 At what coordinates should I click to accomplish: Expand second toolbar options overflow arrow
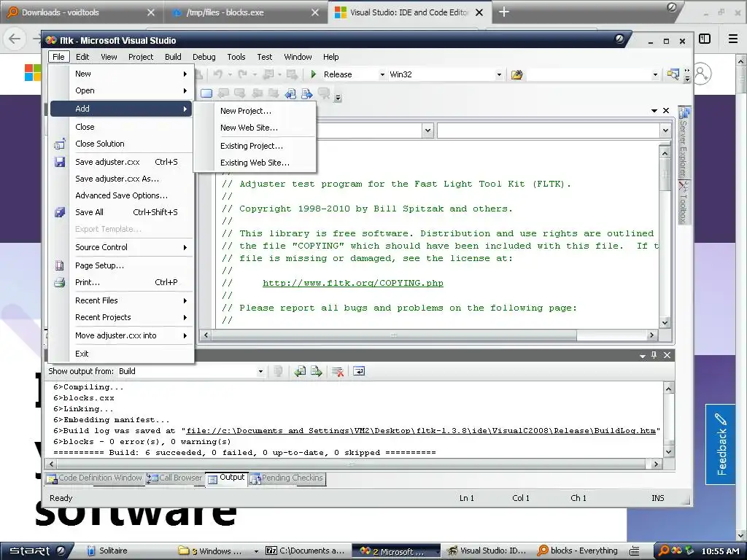pos(338,98)
